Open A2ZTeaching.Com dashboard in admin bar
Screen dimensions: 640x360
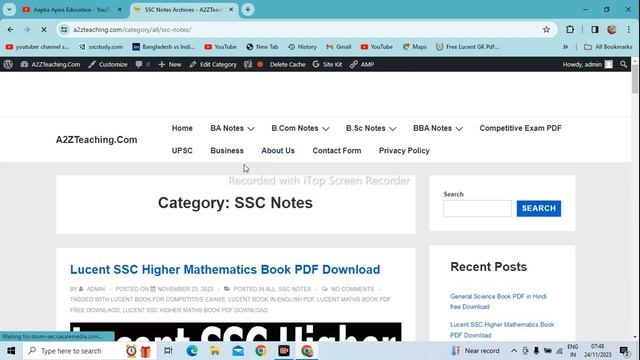51,64
